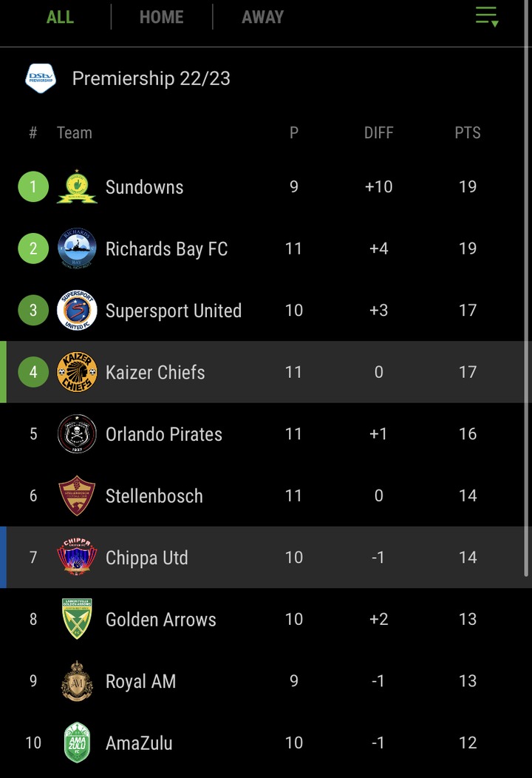Tap the AmaZulu green crest

[x=77, y=743]
